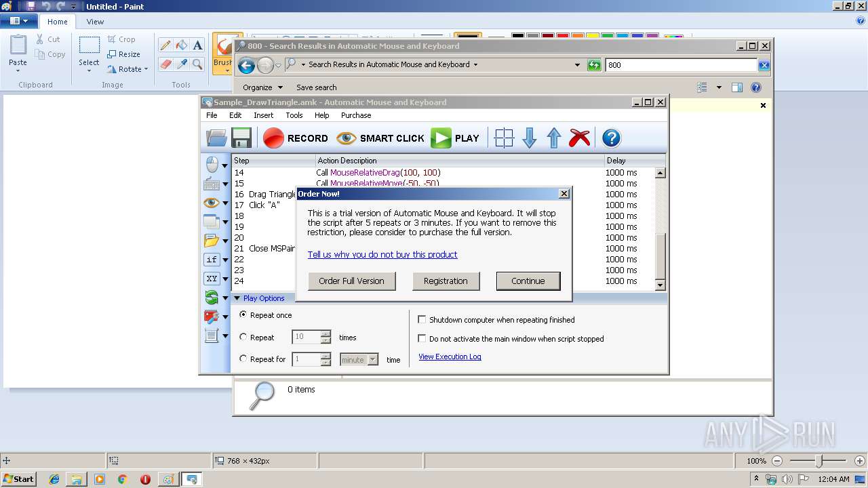The height and width of the screenshot is (488, 868).
Task: Open the Organize dropdown menu
Action: point(262,87)
